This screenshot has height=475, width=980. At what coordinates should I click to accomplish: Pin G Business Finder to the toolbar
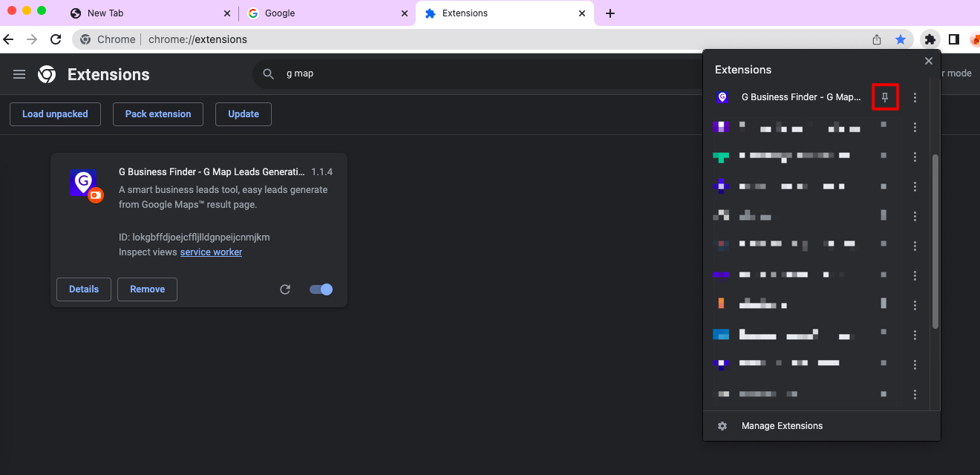point(885,97)
